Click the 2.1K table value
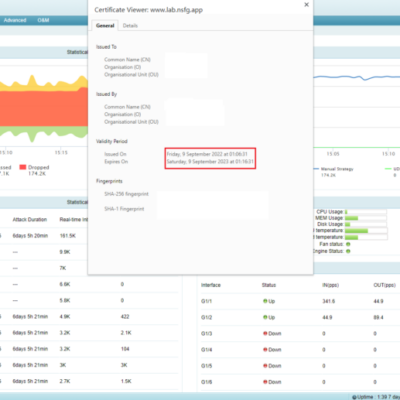Screen dimensions: 400x400 126,333
